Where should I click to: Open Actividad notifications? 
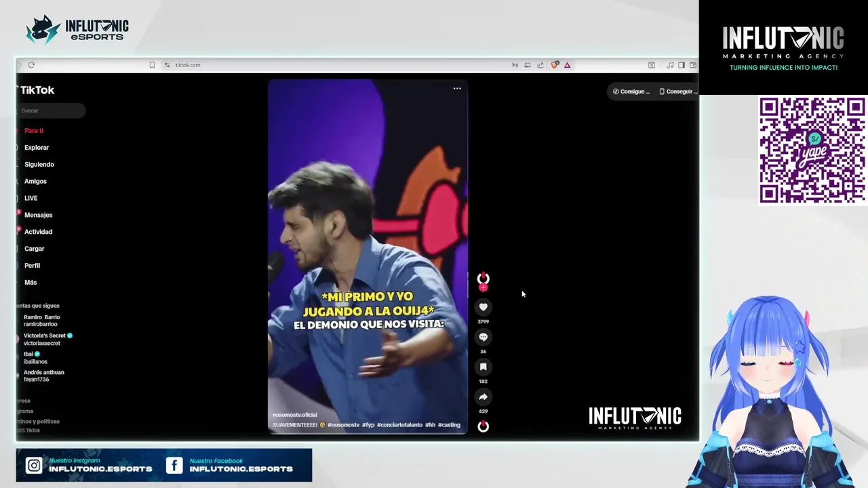[38, 232]
